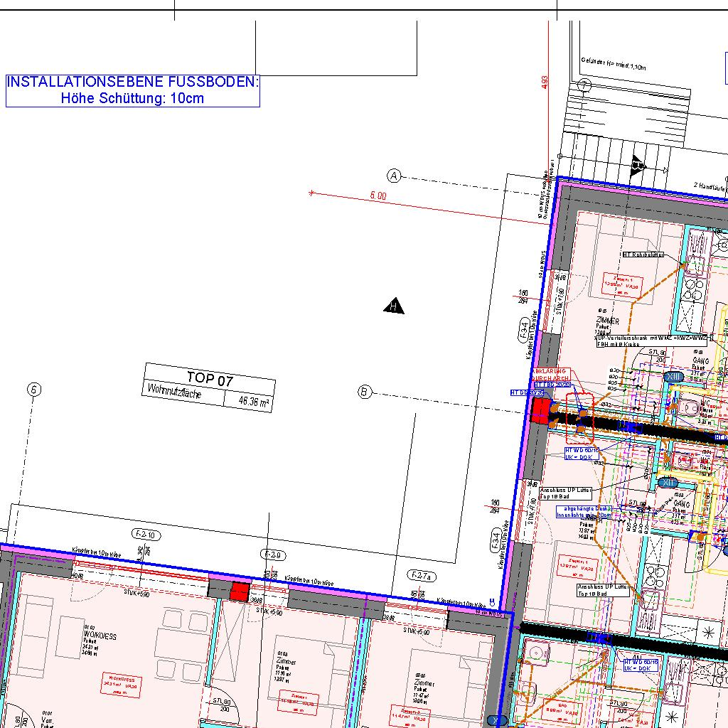The image size is (728, 728).
Task: Click the Installationsebene Fussboden note box
Action: click(133, 90)
